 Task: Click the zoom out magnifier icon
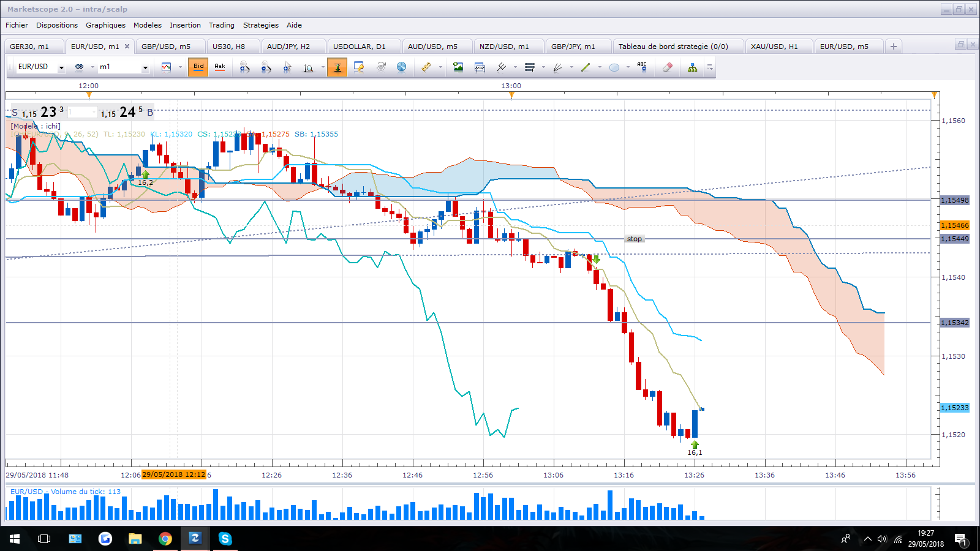click(x=266, y=67)
